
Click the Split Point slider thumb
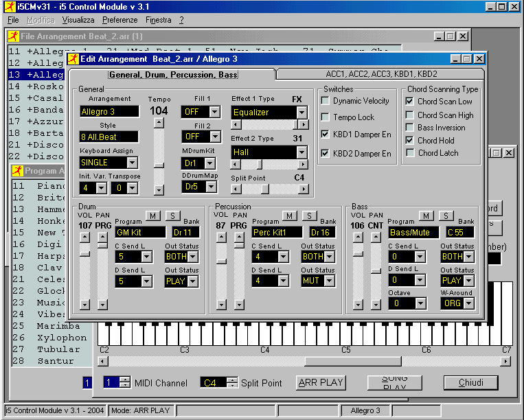pyautogui.click(x=264, y=189)
